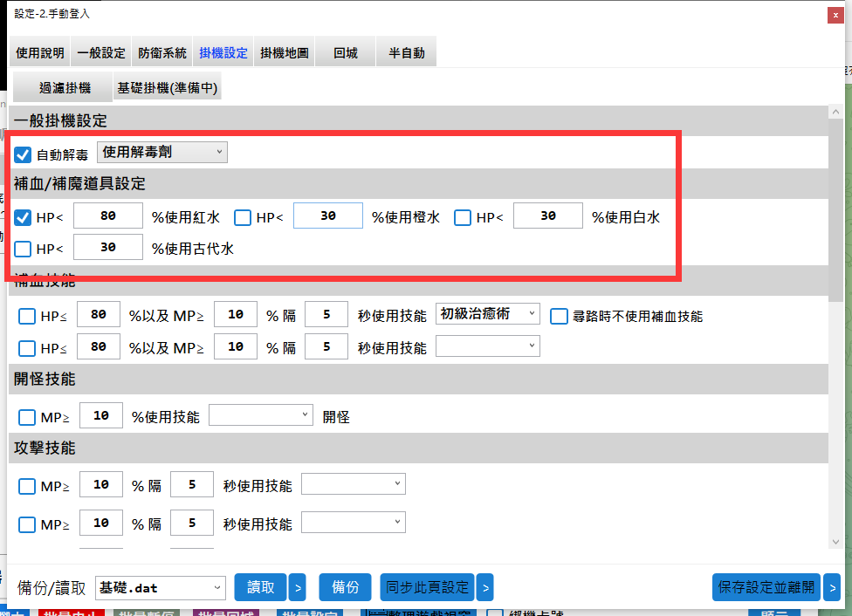Image resolution: width=852 pixels, height=616 pixels.
Task: Open the 初級治癒術 skill dropdown
Action: point(487,314)
